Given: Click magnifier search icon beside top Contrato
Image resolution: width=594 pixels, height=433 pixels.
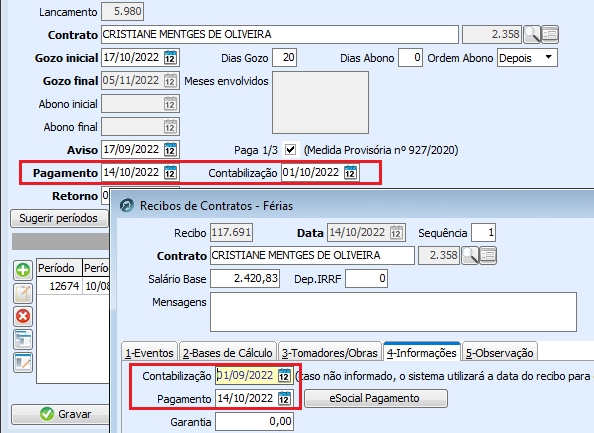Looking at the screenshot, I should [532, 34].
